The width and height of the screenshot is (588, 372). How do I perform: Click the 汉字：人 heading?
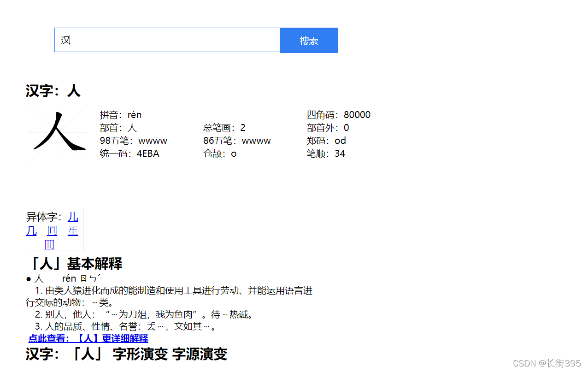pyautogui.click(x=53, y=91)
